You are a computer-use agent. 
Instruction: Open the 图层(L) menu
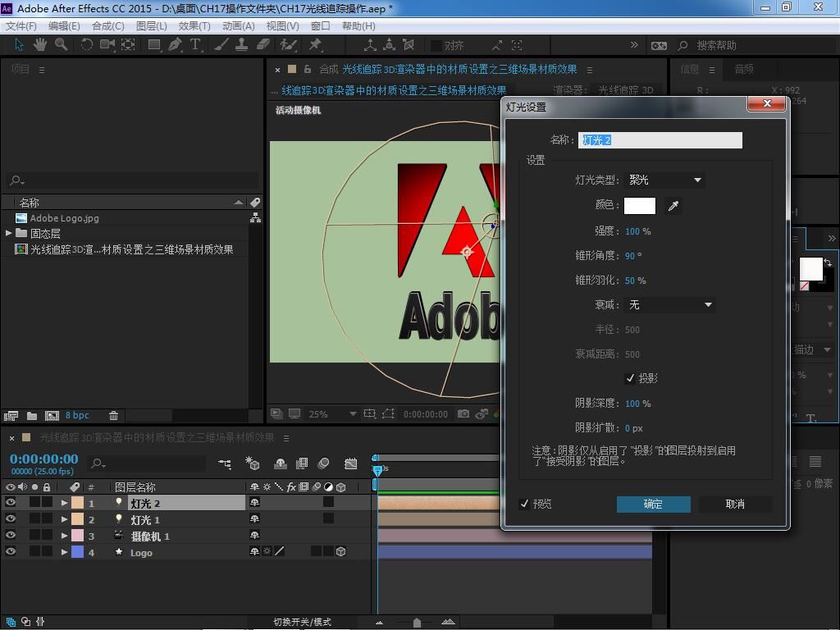152,25
